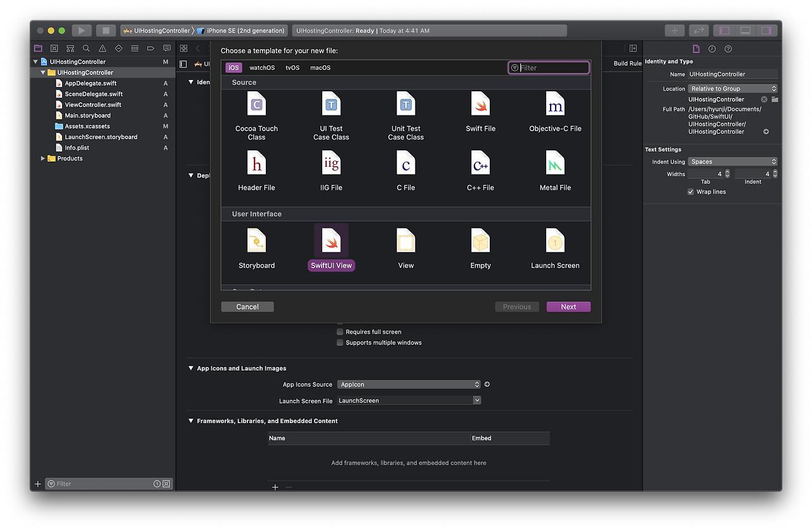Viewport: 812px width, 531px height.
Task: Increment the Tab width stepper
Action: [x=727, y=172]
